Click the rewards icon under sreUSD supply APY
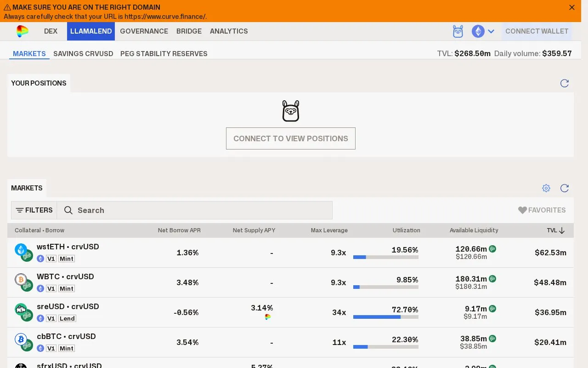Viewport: 588px width, 368px height. [x=268, y=317]
